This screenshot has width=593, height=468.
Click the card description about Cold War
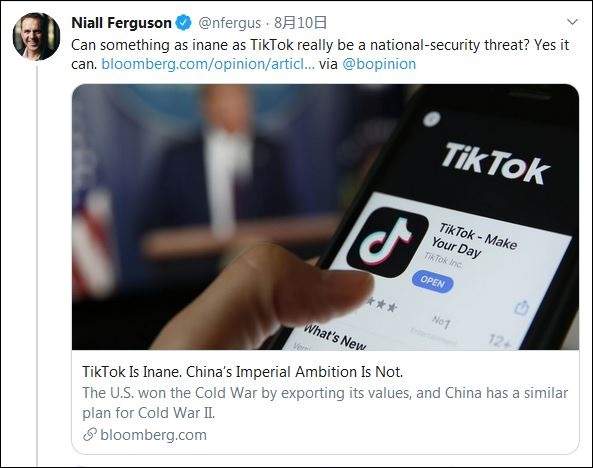click(325, 403)
